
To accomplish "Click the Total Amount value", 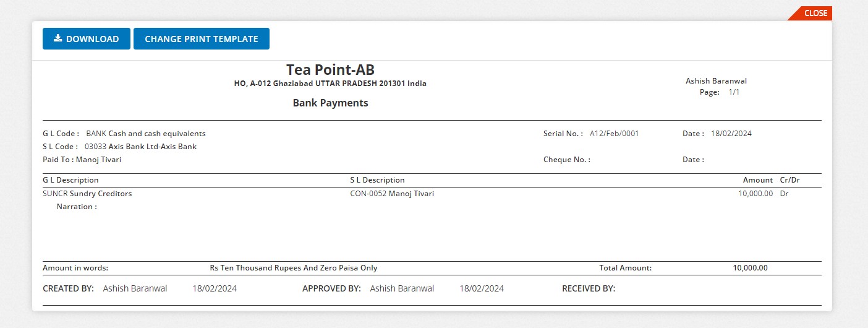I will click(750, 268).
